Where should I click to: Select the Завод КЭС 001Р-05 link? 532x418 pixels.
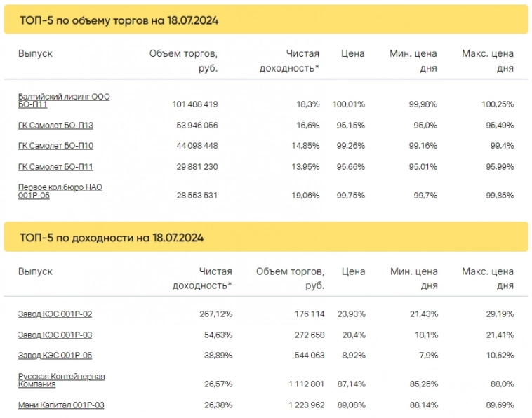55,356
